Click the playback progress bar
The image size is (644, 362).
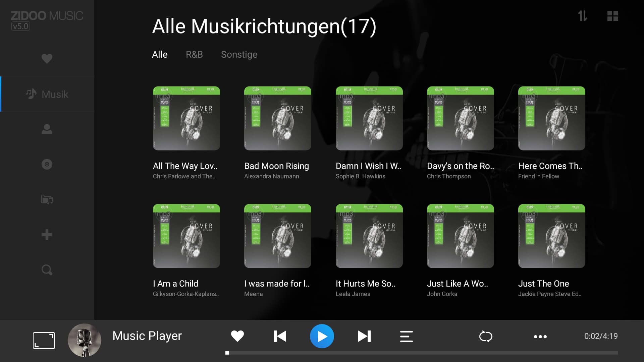pos(422,353)
